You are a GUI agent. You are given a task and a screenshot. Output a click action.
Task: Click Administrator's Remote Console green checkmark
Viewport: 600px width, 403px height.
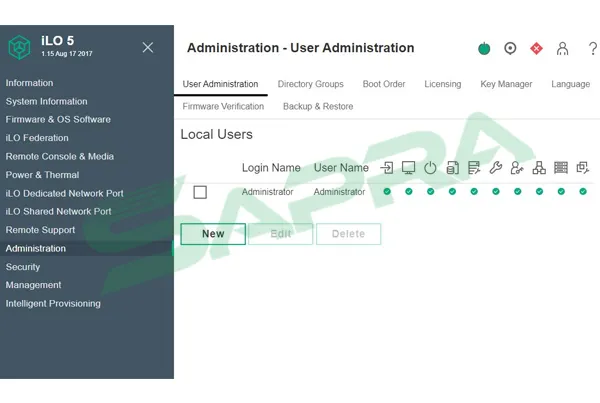pyautogui.click(x=409, y=191)
